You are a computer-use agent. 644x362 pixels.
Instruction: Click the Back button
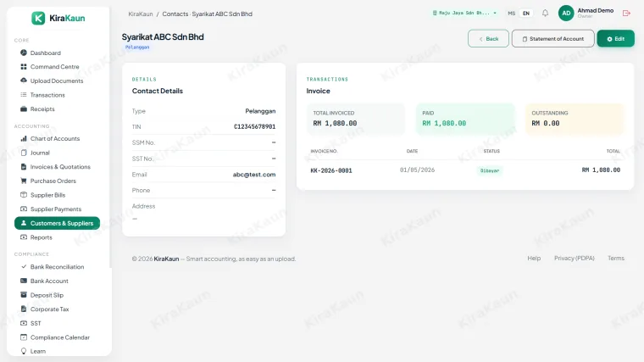488,39
